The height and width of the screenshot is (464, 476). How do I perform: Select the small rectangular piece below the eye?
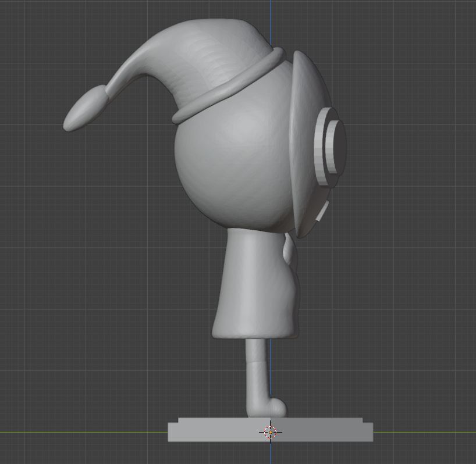322,212
